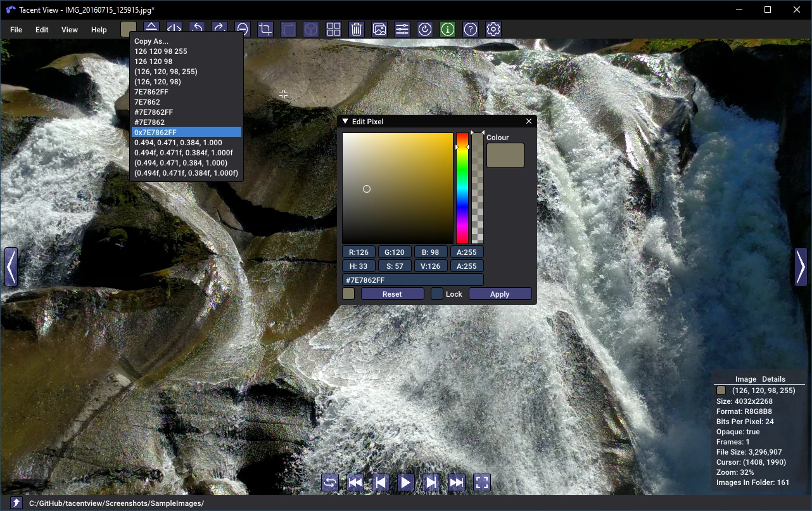Viewport: 812px width, 511px height.
Task: Open the View menu
Action: coord(70,30)
